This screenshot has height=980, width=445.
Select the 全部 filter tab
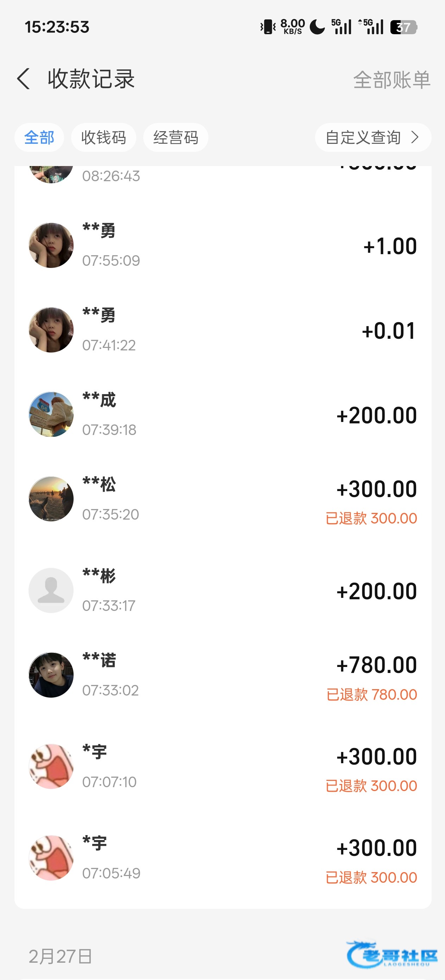click(x=39, y=137)
